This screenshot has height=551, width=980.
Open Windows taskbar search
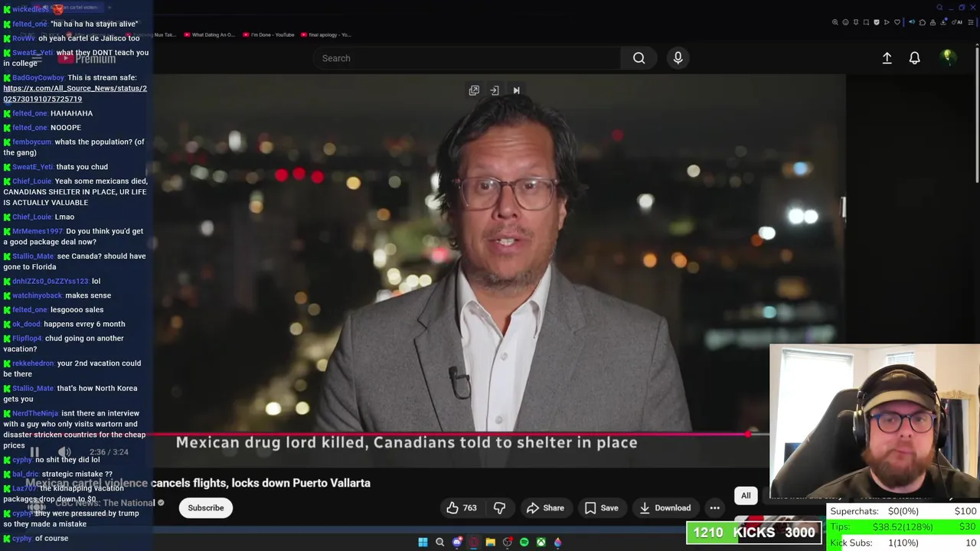click(439, 542)
